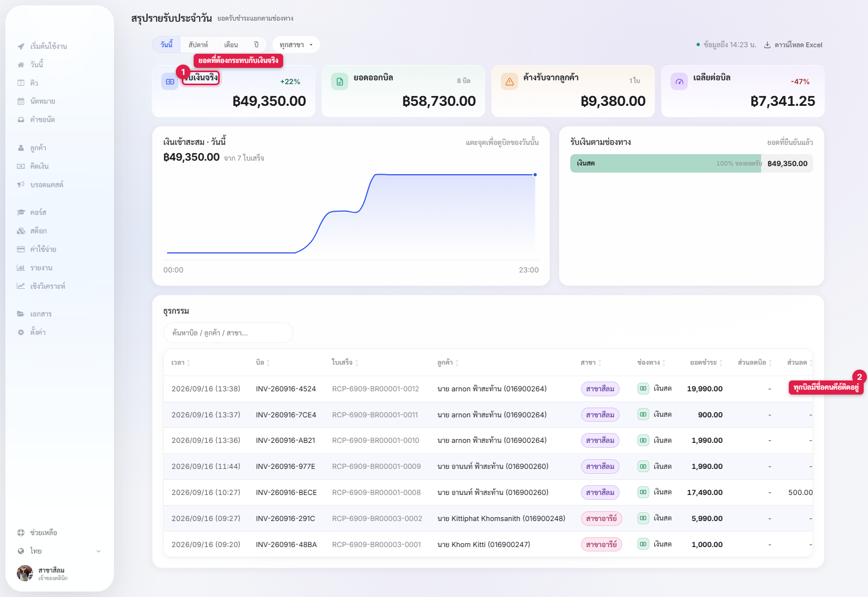Select the วันนี้ period tab
The width and height of the screenshot is (868, 597).
click(x=167, y=45)
